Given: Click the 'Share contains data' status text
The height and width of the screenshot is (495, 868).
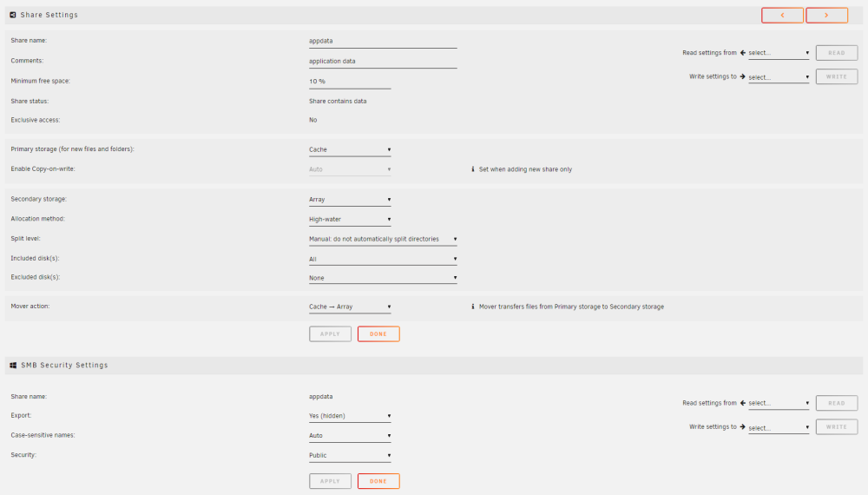Looking at the screenshot, I should pos(338,102).
